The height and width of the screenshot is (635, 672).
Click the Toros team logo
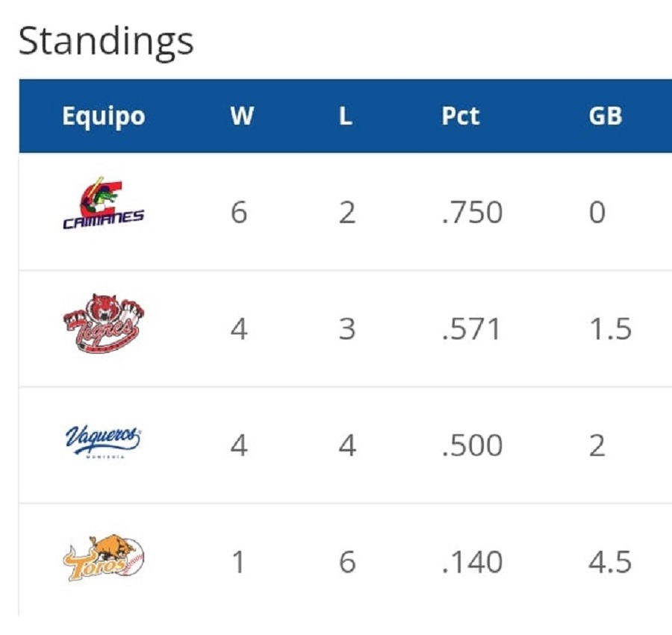(x=103, y=558)
